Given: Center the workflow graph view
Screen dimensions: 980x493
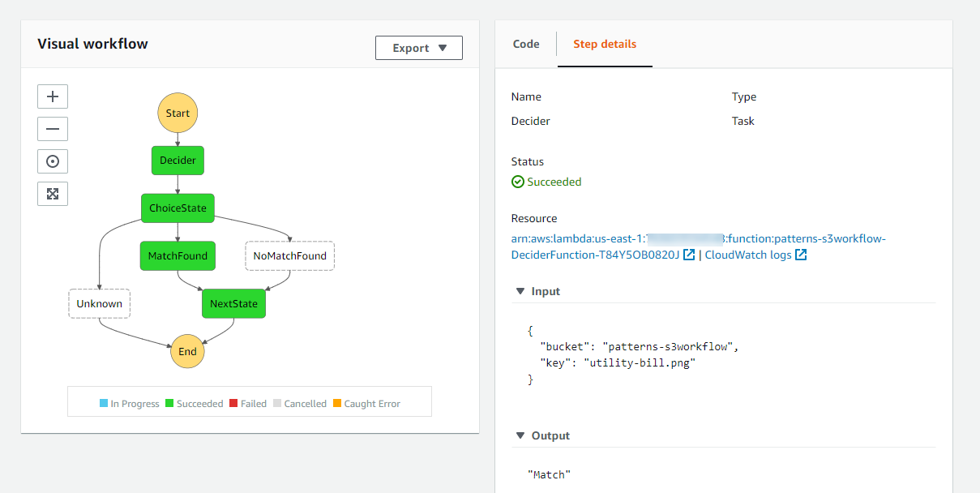Looking at the screenshot, I should click(53, 161).
